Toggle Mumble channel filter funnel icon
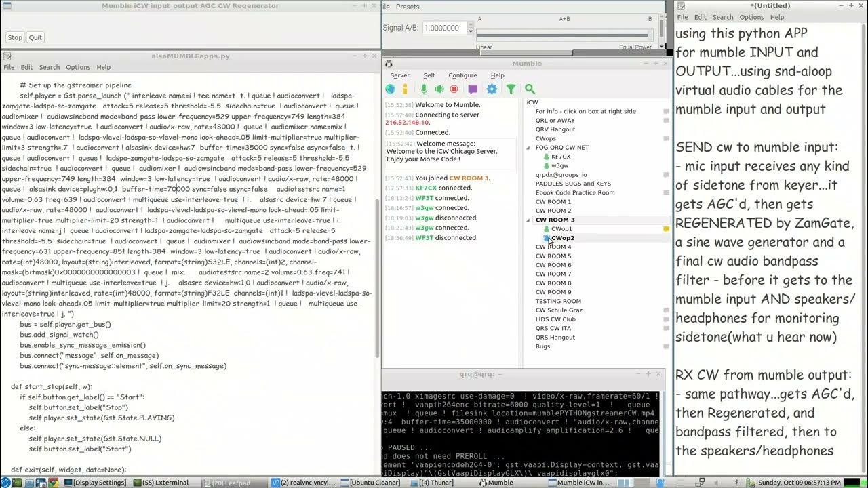868x488 pixels. 511,89
